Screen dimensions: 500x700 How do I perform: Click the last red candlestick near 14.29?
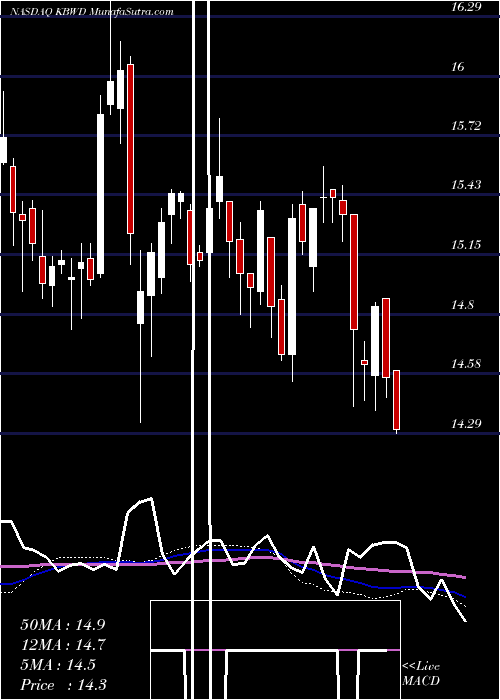396,400
